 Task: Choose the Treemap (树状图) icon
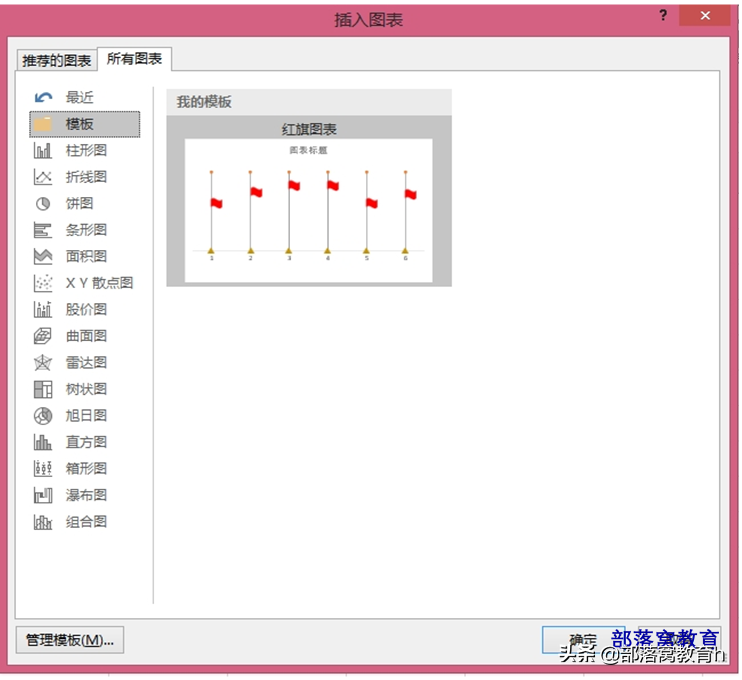tap(43, 389)
